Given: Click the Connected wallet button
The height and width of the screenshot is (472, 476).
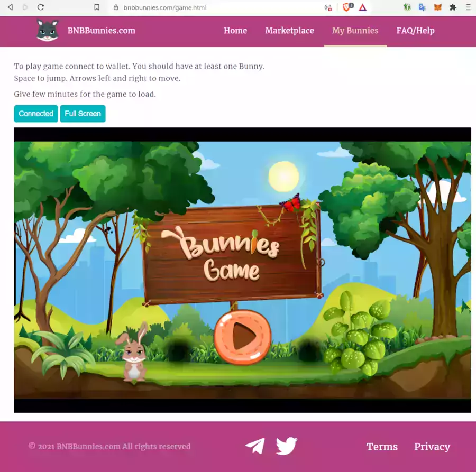Looking at the screenshot, I should [36, 114].
